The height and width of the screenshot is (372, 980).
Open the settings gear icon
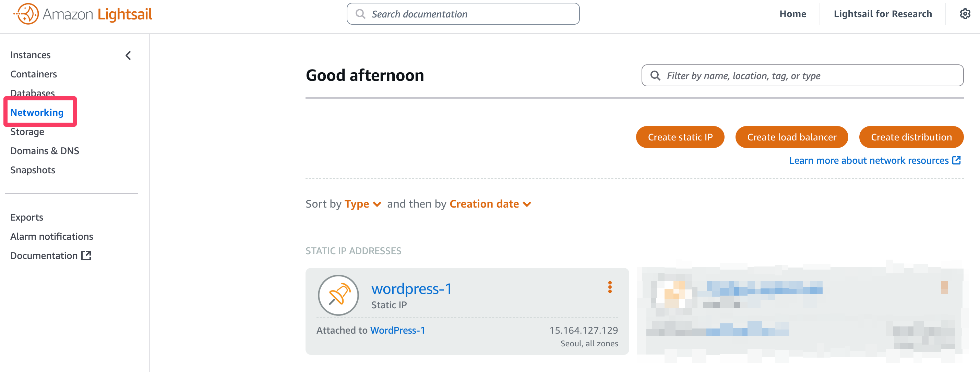965,14
